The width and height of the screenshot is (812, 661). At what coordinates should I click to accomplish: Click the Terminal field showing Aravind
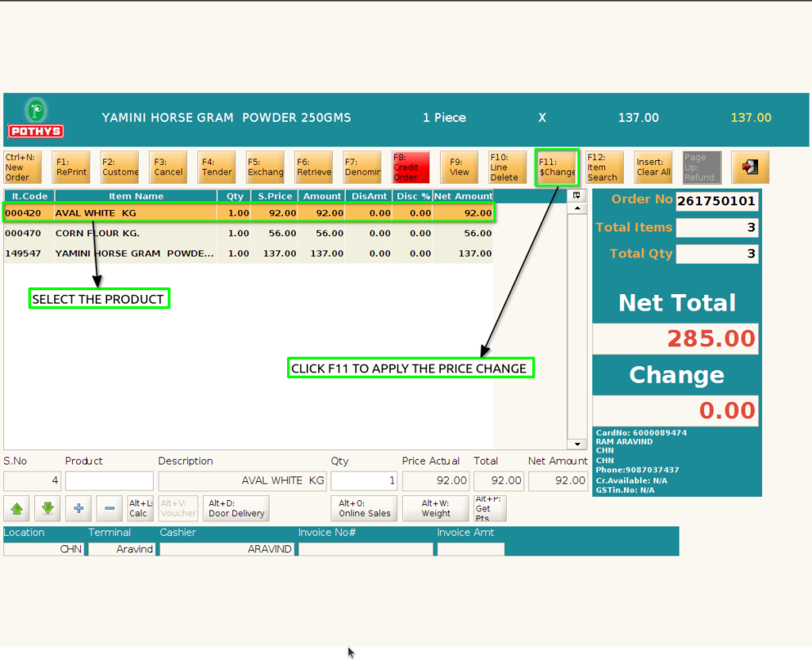point(121,548)
